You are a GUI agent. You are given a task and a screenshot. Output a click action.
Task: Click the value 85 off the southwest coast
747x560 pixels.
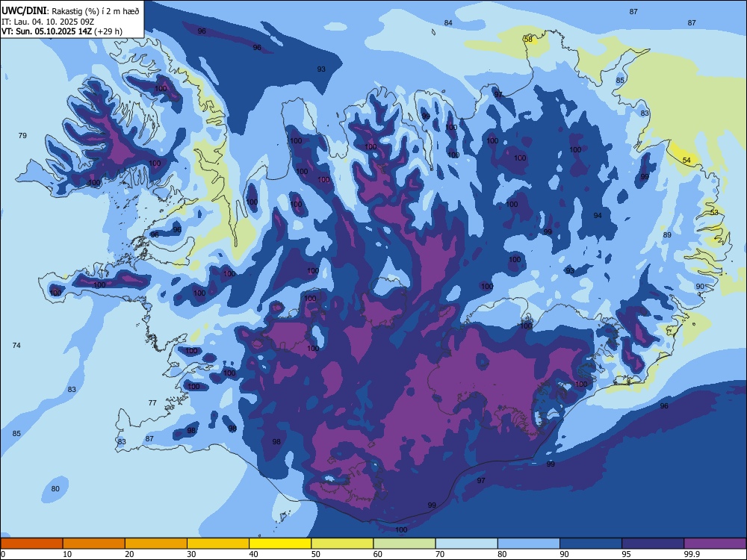16,433
